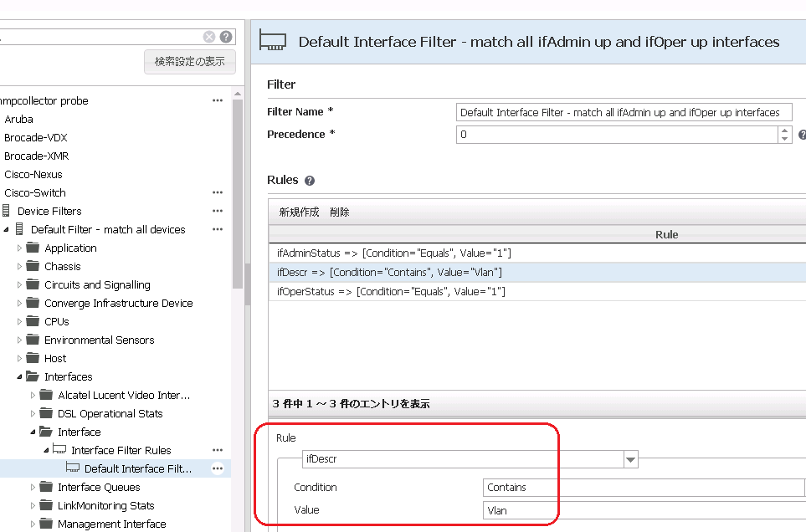Click the Device Filters server icon
The height and width of the screenshot is (532, 806).
[7, 211]
